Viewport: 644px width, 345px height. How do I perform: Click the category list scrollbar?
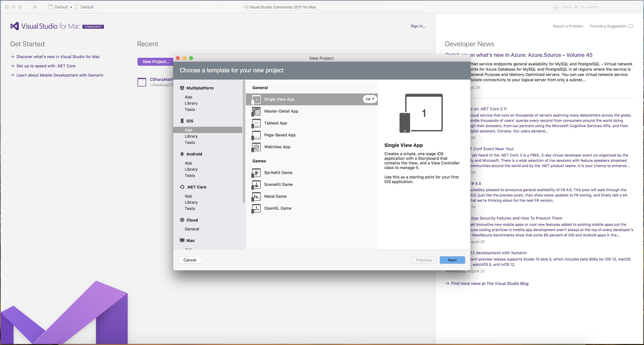[244, 141]
